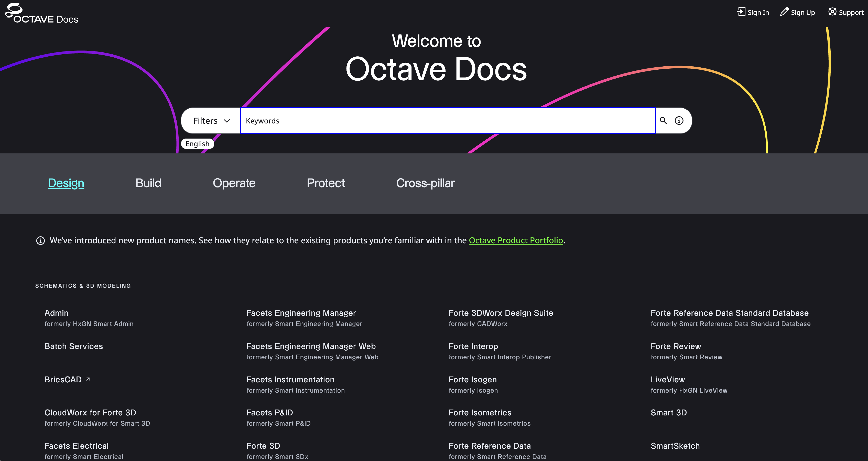Open Forte Reference Data Standard Database

point(730,313)
